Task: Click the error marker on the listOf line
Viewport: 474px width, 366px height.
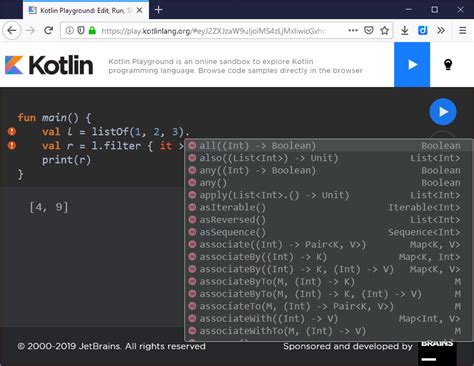Action: [12, 131]
